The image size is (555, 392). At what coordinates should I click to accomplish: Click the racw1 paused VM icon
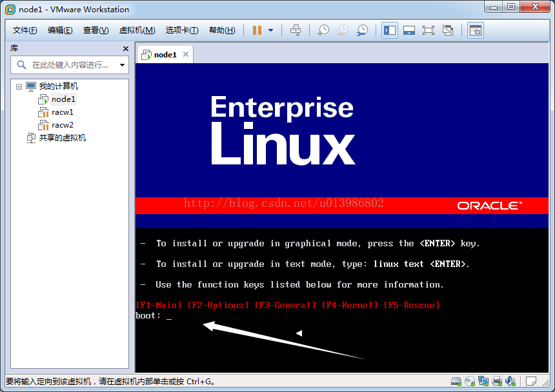coord(43,113)
